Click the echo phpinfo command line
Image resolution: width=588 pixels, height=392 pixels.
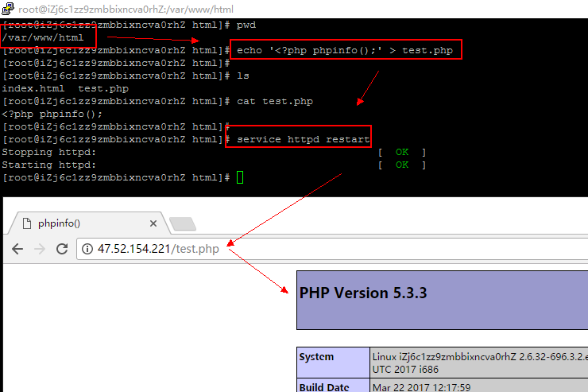click(346, 51)
